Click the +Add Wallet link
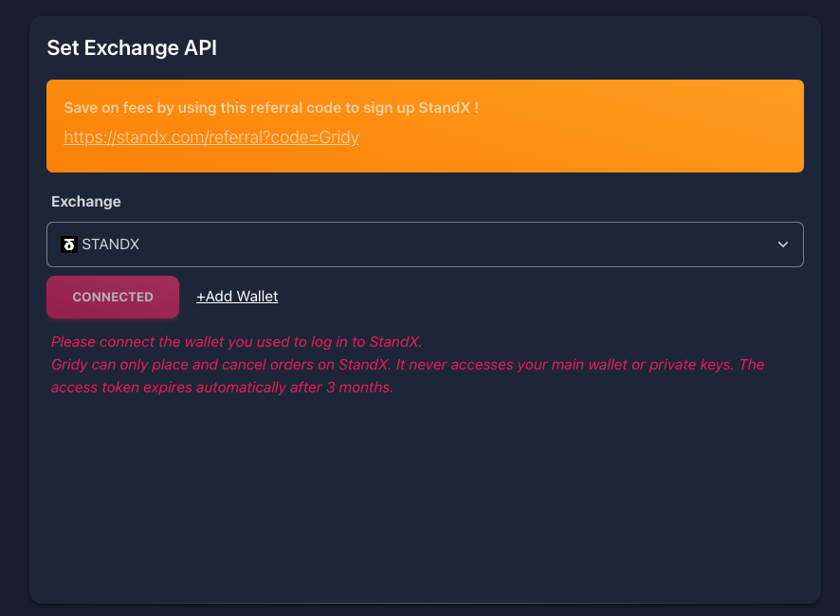 (237, 297)
